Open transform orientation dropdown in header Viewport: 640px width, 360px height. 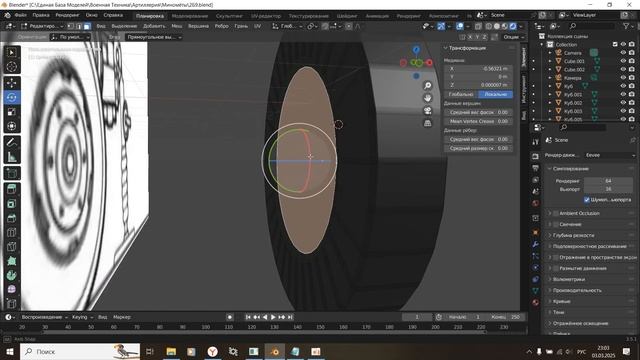coord(288,26)
